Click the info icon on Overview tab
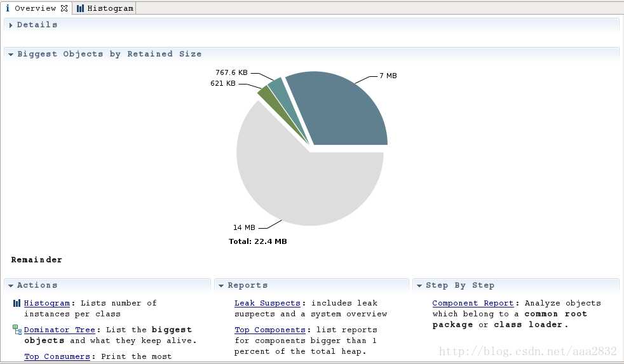This screenshot has width=624, height=364. tap(8, 8)
